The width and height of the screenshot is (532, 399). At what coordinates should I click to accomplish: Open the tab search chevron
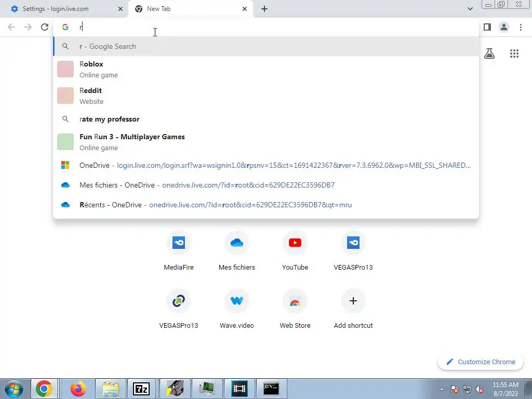click(470, 9)
